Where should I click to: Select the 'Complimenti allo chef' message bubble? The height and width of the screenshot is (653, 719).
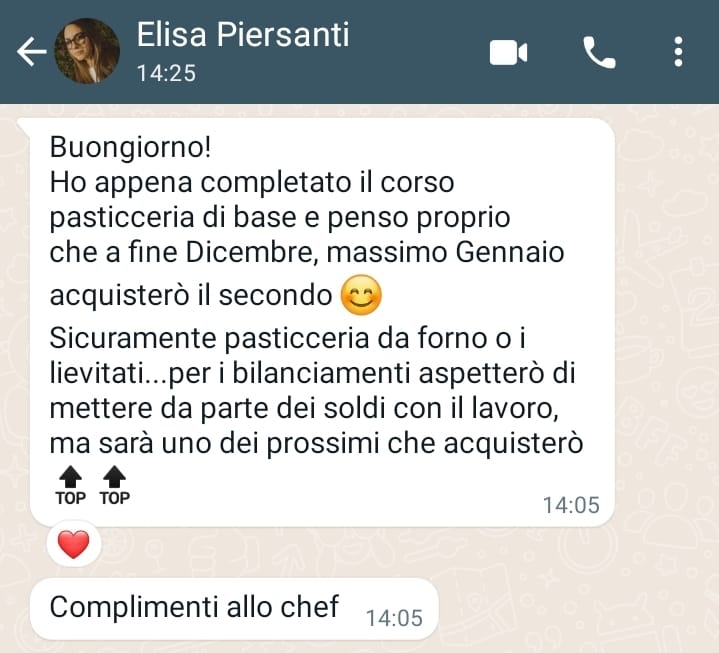(x=234, y=609)
